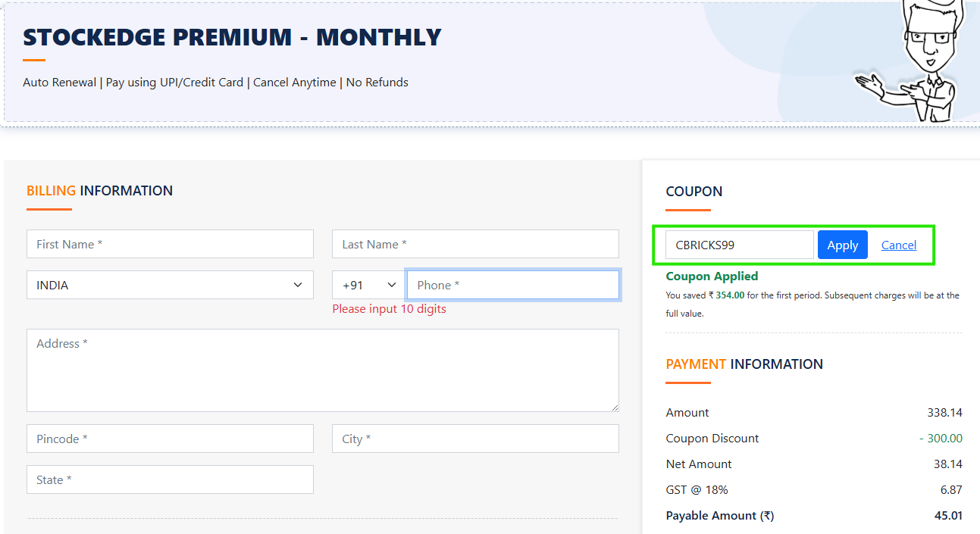Screen dimensions: 980x534
Task: Focus the State input field
Action: coord(169,479)
